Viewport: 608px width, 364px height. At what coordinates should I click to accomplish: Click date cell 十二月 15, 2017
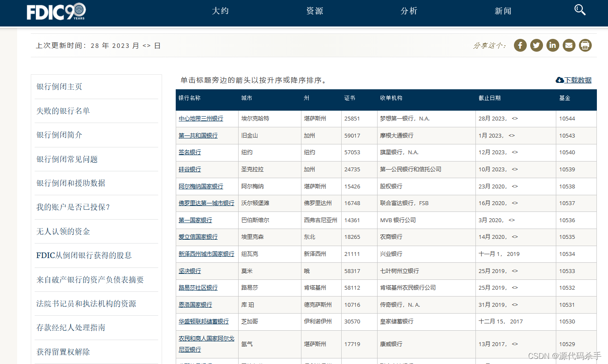pyautogui.click(x=501, y=321)
